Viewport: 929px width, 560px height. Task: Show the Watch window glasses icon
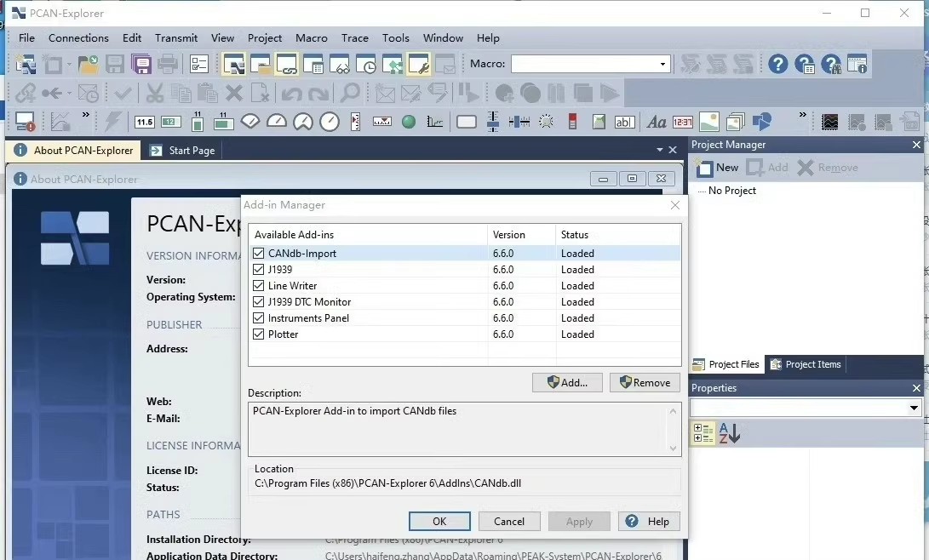340,64
